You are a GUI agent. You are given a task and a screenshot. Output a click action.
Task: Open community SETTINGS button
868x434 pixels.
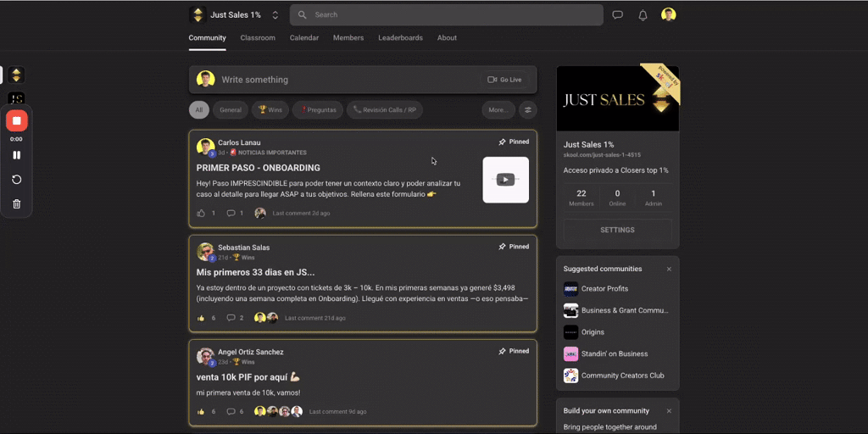pos(617,230)
